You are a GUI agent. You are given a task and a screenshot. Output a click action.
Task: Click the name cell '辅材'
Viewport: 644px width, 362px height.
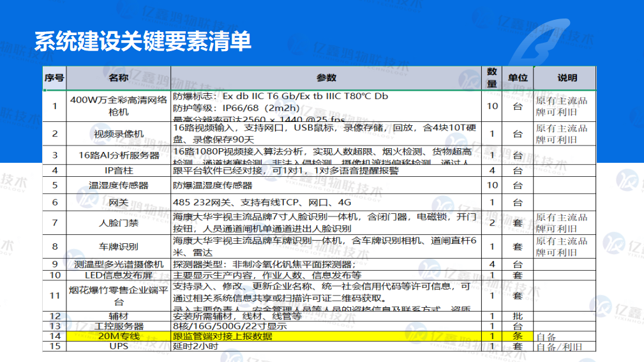point(118,316)
